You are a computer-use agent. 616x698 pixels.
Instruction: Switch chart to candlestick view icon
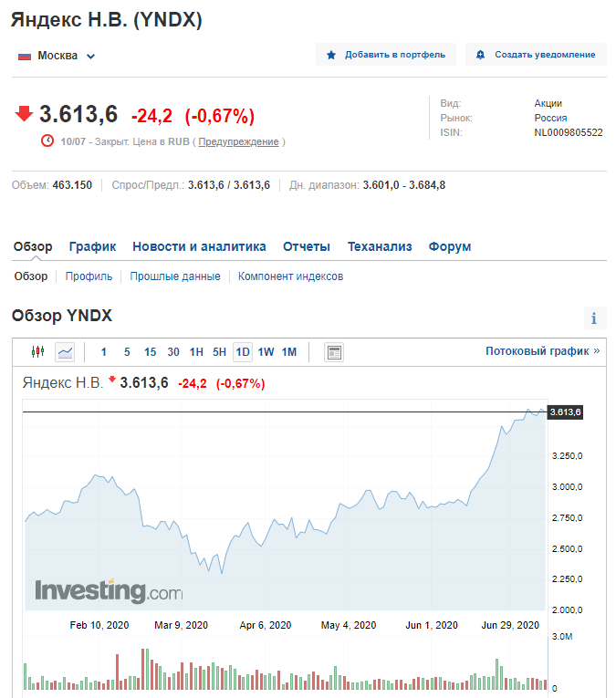click(x=37, y=352)
